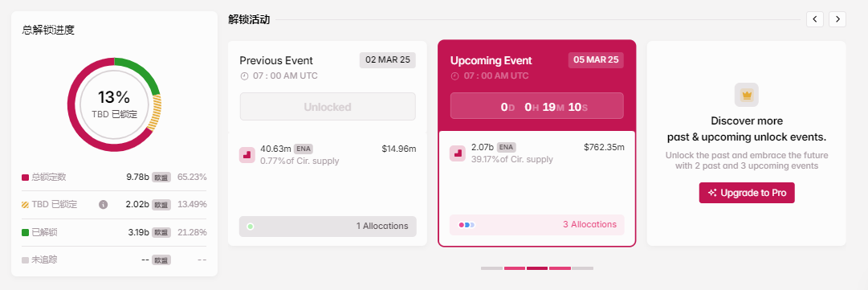Click the middle dark red carousel indicator
This screenshot has width=868, height=290.
pyautogui.click(x=537, y=268)
